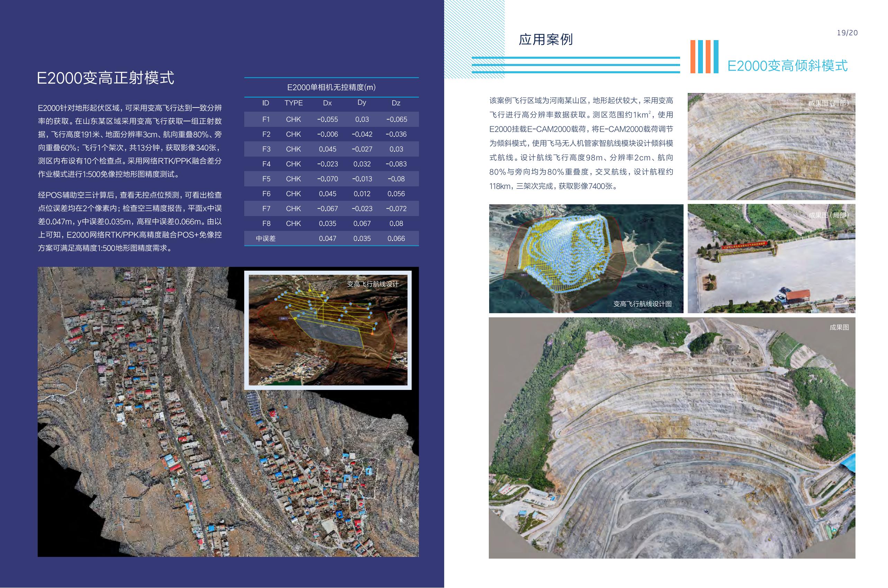Click the 成果图 caption on large mine image
888x588 pixels.
point(839,327)
